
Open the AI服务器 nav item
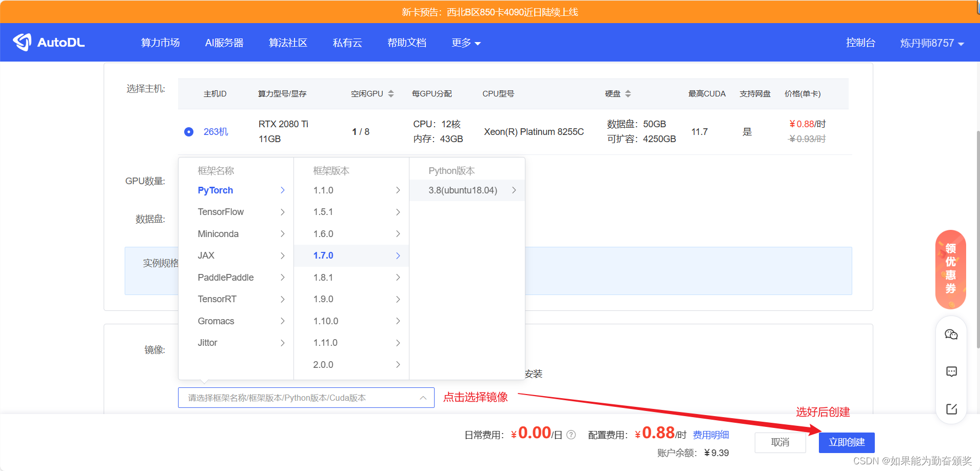pyautogui.click(x=224, y=43)
